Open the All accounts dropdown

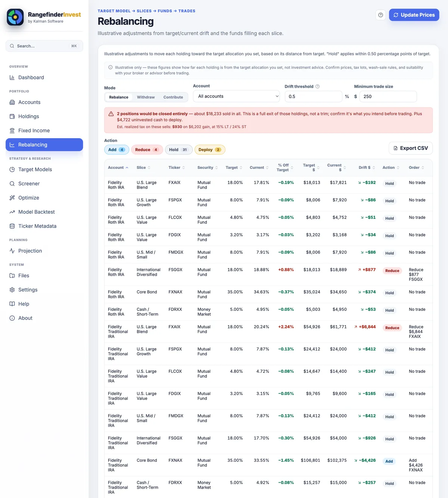click(x=236, y=96)
